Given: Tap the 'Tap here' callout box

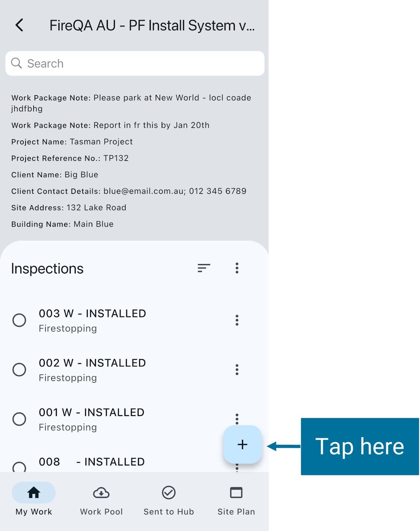Looking at the screenshot, I should tap(360, 446).
